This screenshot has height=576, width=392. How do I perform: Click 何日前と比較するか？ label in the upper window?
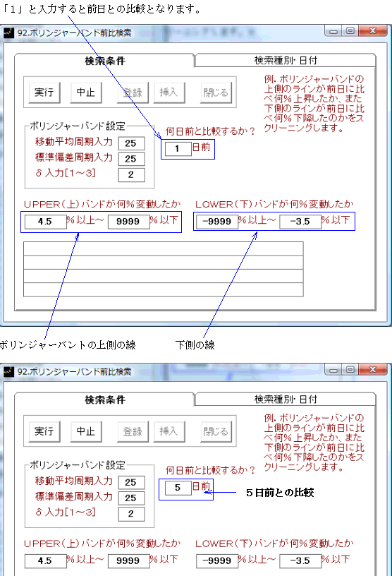click(210, 131)
